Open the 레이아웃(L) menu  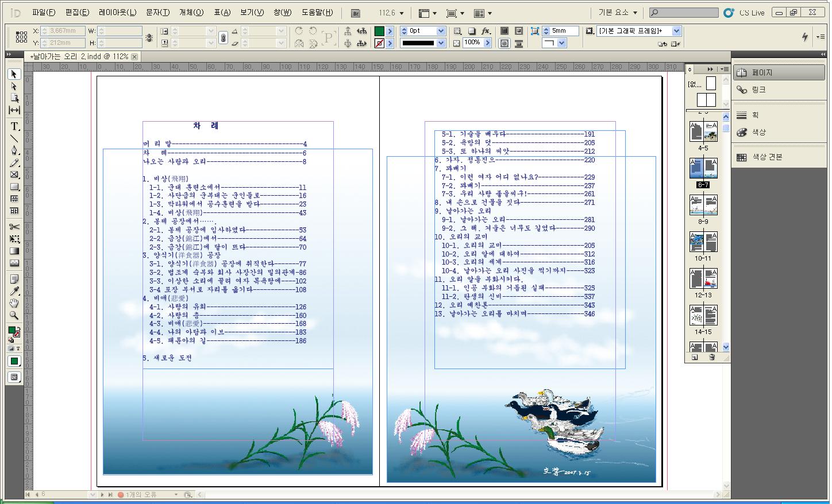[x=117, y=13]
